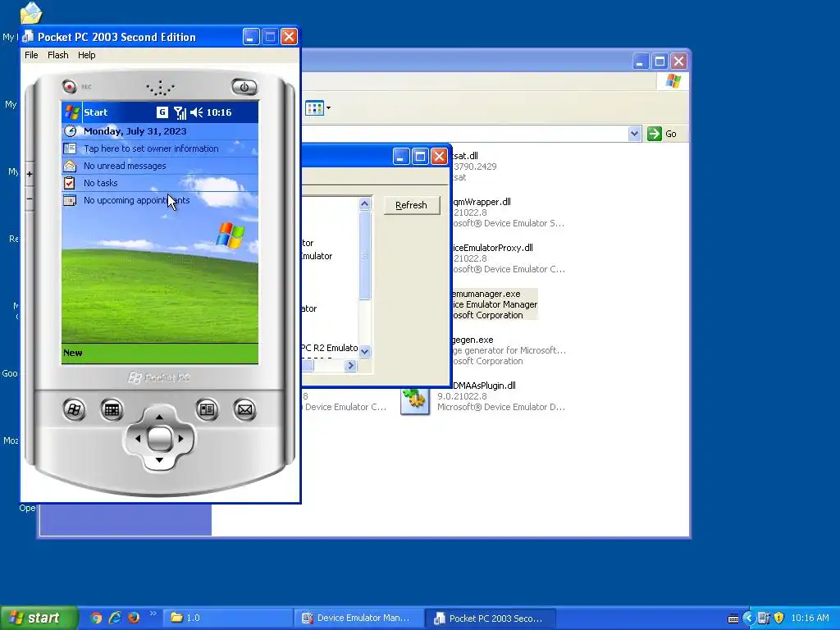Select the emumanager.exe file in Explorer
The height and width of the screenshot is (630, 840).
click(x=494, y=304)
